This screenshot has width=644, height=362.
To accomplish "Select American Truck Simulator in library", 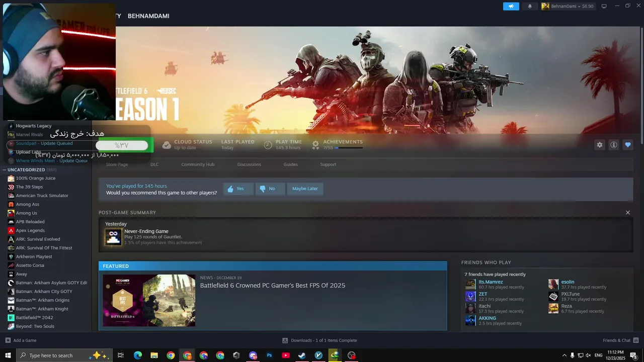I will coord(42,196).
